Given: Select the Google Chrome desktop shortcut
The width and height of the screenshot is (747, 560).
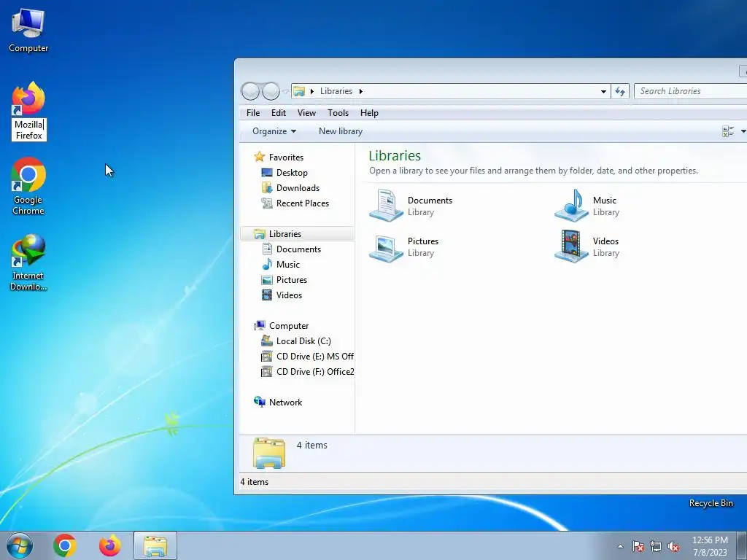Looking at the screenshot, I should [28, 186].
